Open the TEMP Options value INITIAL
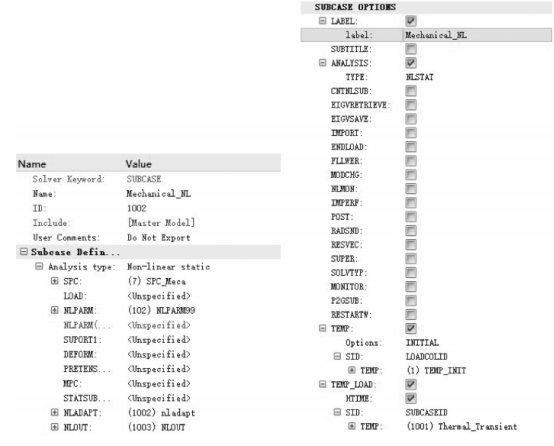 422,343
